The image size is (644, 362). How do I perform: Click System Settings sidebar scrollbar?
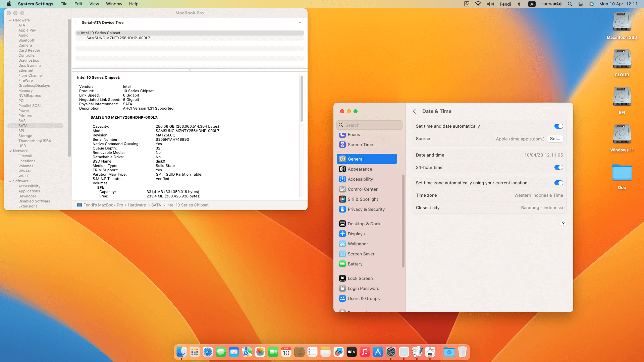tap(403, 221)
